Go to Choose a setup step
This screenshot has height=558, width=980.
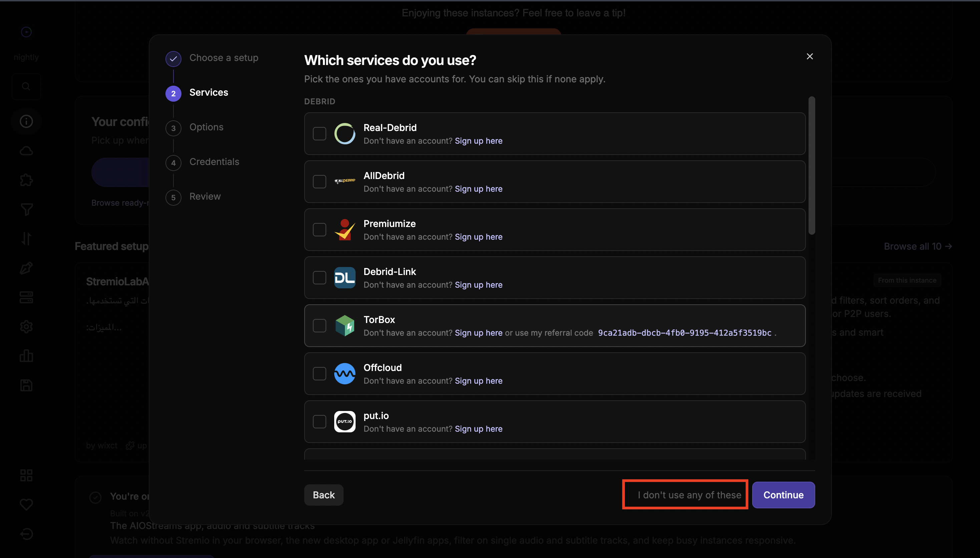(x=212, y=58)
